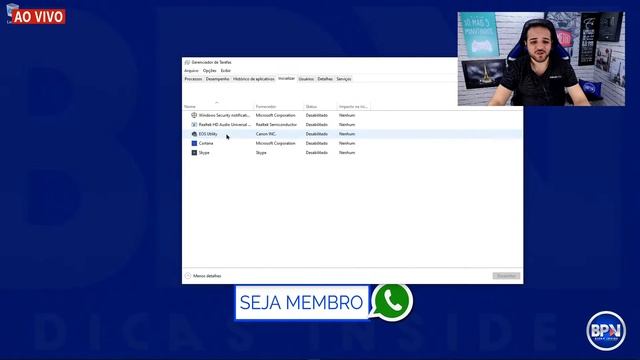640x360 pixels.
Task: Click Nenhum impact of Realtek row
Action: pos(347,124)
